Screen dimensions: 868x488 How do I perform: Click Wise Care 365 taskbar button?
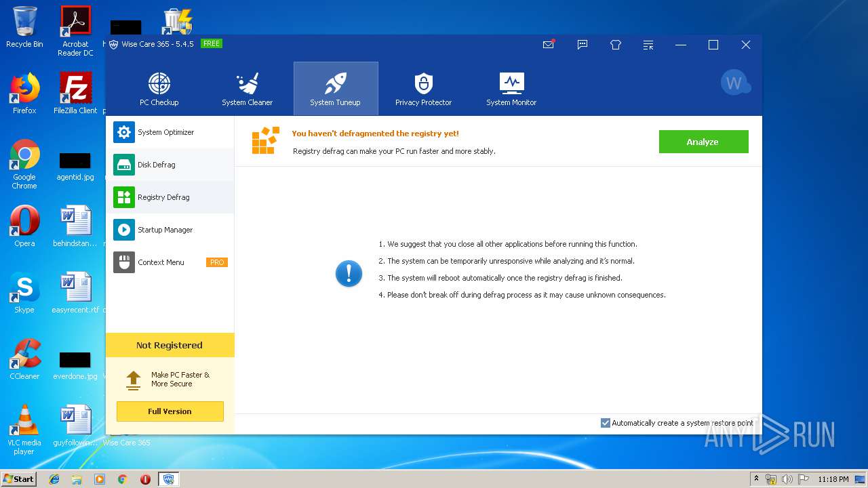(169, 479)
